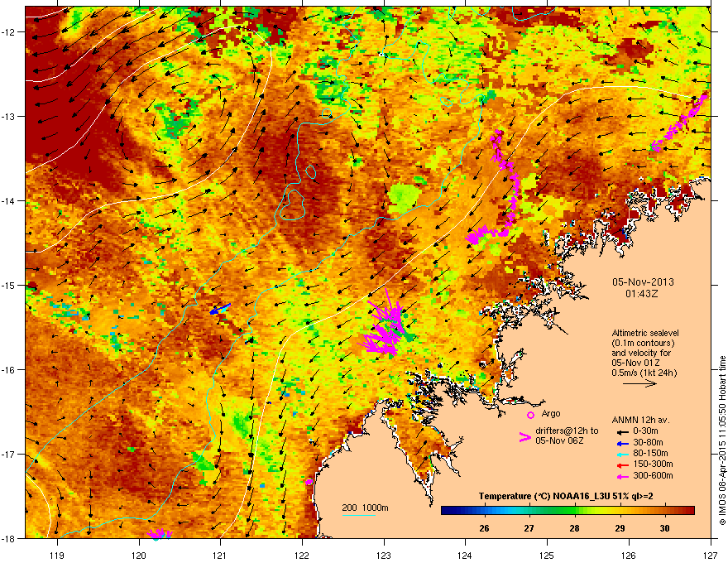Click the magenta drifter marks at bottom edge

[160, 534]
